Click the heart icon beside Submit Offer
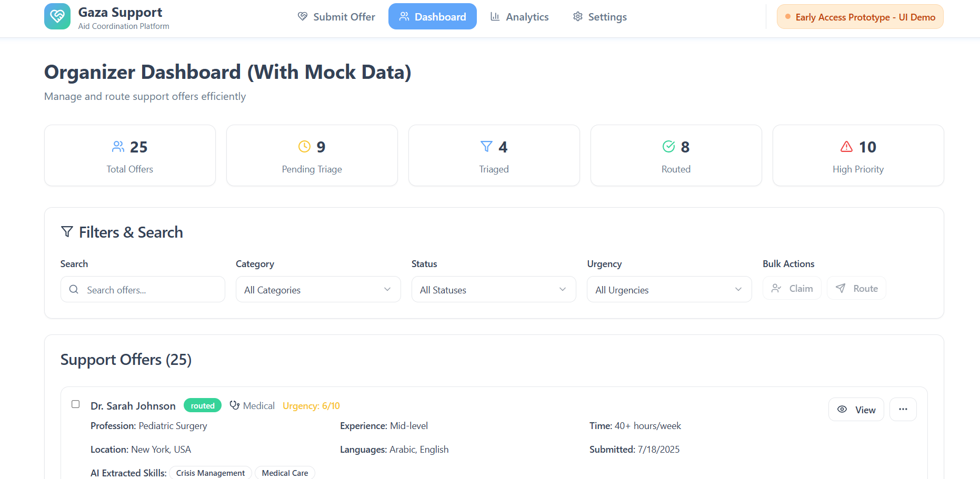This screenshot has height=479, width=980. (303, 16)
